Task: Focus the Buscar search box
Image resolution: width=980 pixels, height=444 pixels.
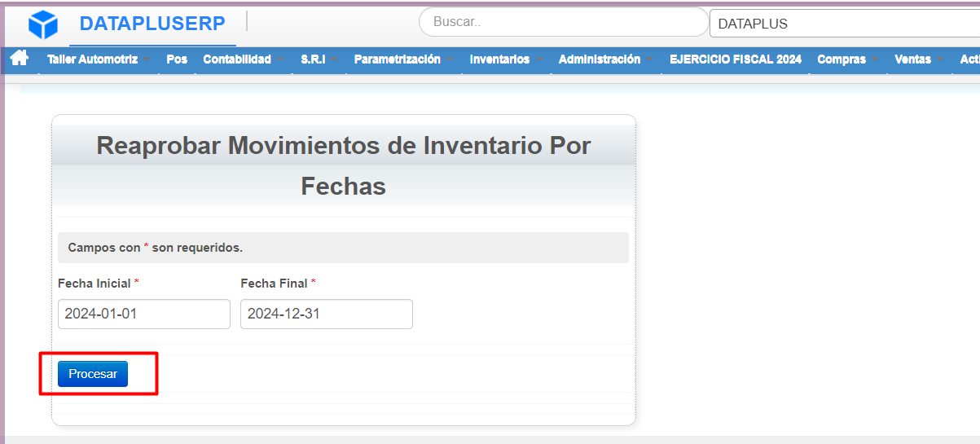Action: coord(563,22)
